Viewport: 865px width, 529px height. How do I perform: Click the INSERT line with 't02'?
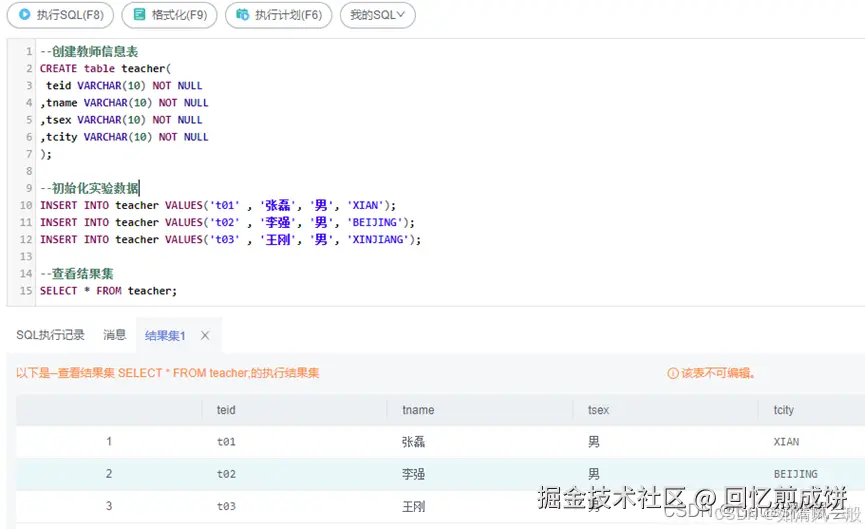coord(227,222)
